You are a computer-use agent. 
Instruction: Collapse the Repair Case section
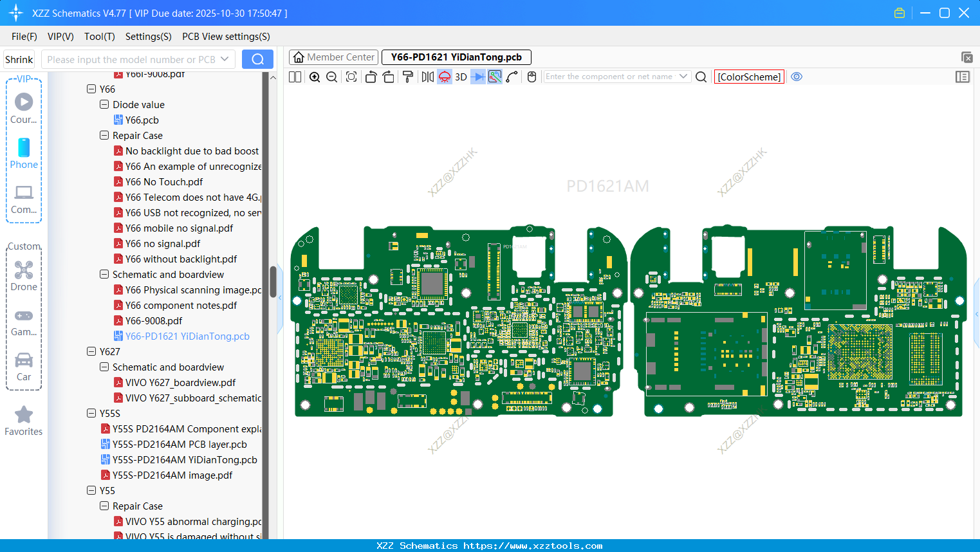pos(104,135)
